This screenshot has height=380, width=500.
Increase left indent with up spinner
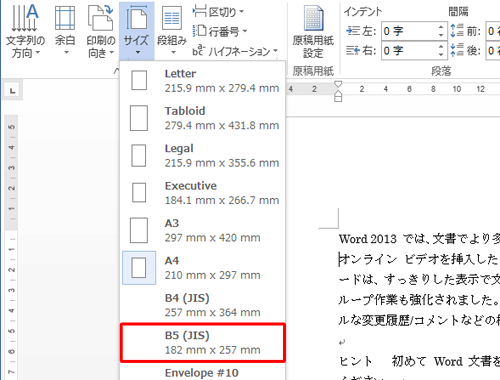[441, 27]
